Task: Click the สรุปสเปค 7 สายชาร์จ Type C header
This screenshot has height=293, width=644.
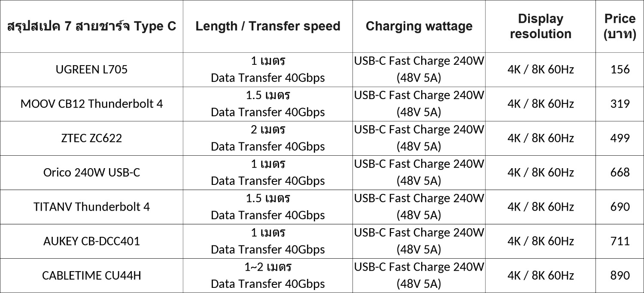Action: click(x=91, y=26)
